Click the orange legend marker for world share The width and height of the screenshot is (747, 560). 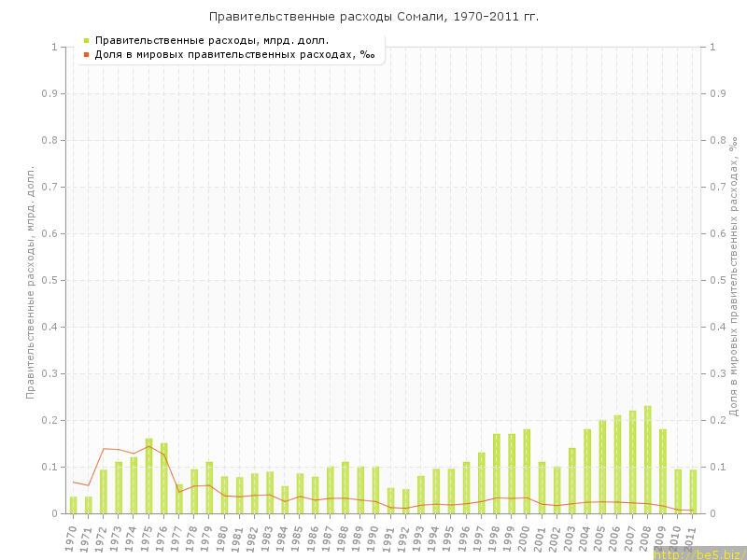coord(86,54)
